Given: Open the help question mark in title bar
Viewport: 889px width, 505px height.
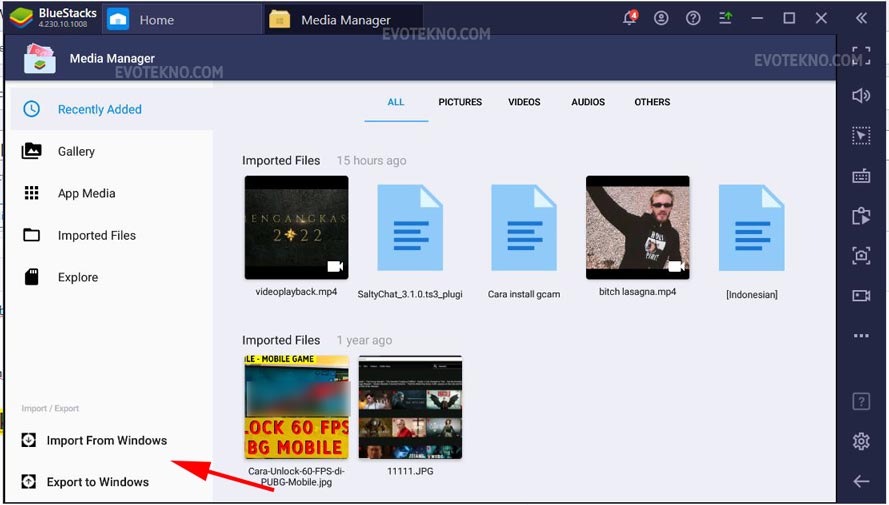Looking at the screenshot, I should point(693,18).
